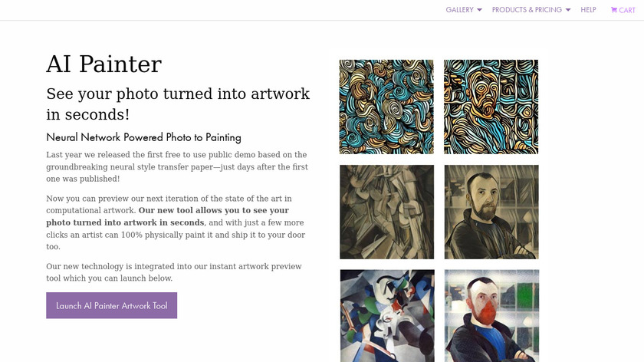View the sepia bearded man portrait

click(x=491, y=212)
